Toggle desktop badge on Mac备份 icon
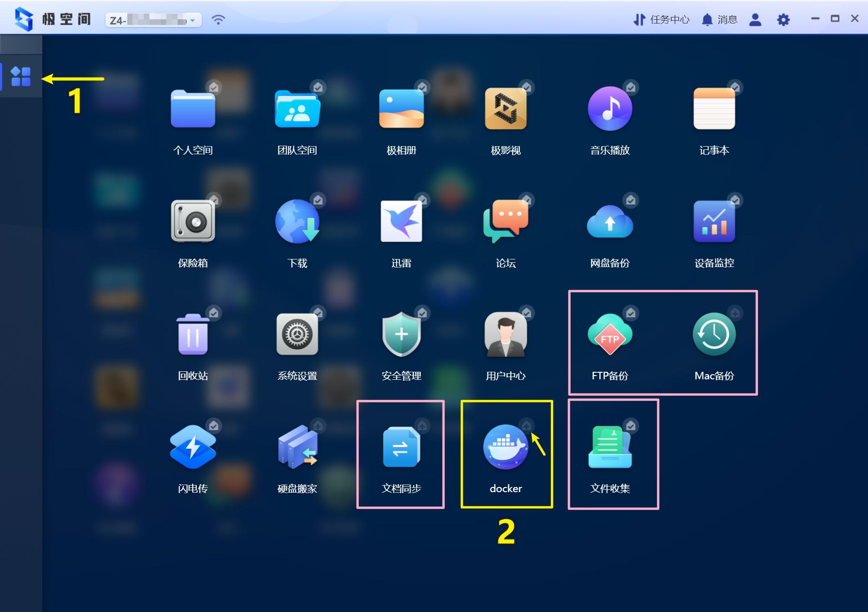The image size is (868, 612). (x=735, y=313)
